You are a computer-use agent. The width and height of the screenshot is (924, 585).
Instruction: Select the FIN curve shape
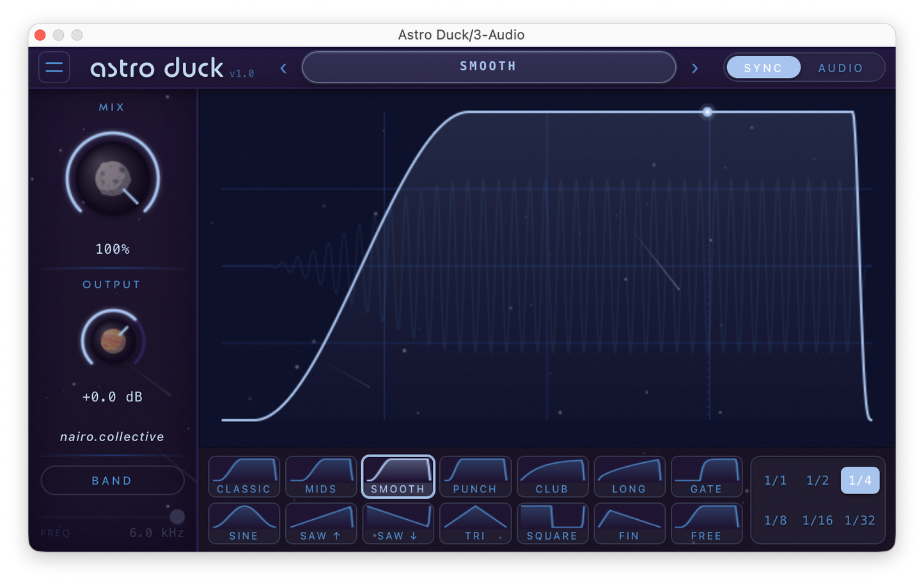(x=629, y=524)
